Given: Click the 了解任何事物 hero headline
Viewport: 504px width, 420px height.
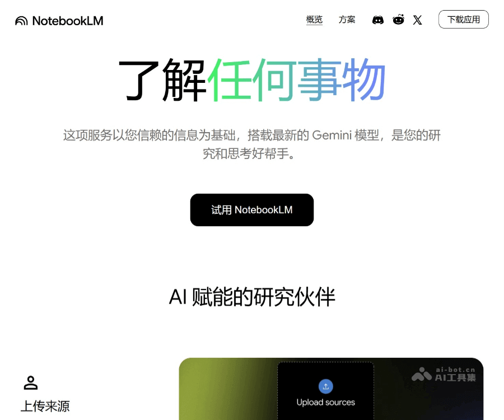Looking at the screenshot, I should pos(252,78).
